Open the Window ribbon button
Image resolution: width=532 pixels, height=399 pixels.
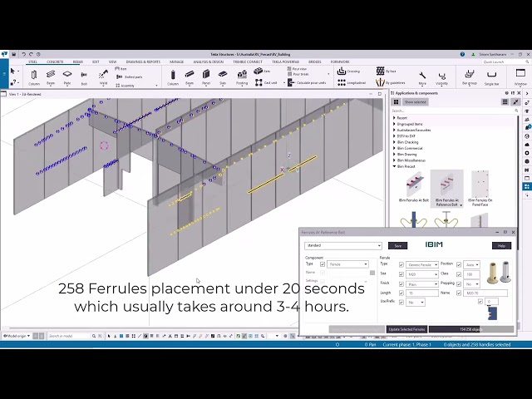520,76
